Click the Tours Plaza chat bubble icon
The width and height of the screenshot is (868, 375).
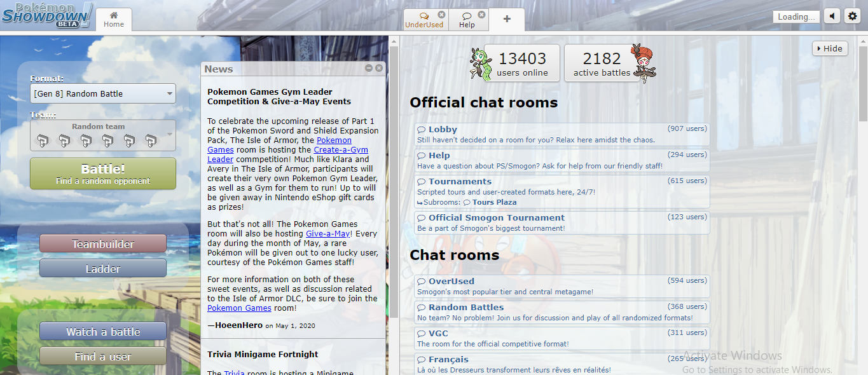(x=467, y=202)
